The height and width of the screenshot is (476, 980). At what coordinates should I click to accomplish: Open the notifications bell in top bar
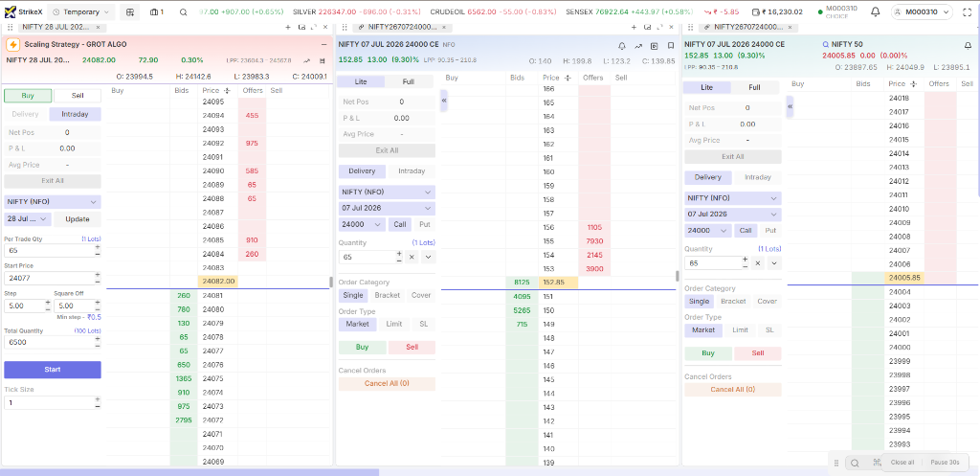pos(876,11)
